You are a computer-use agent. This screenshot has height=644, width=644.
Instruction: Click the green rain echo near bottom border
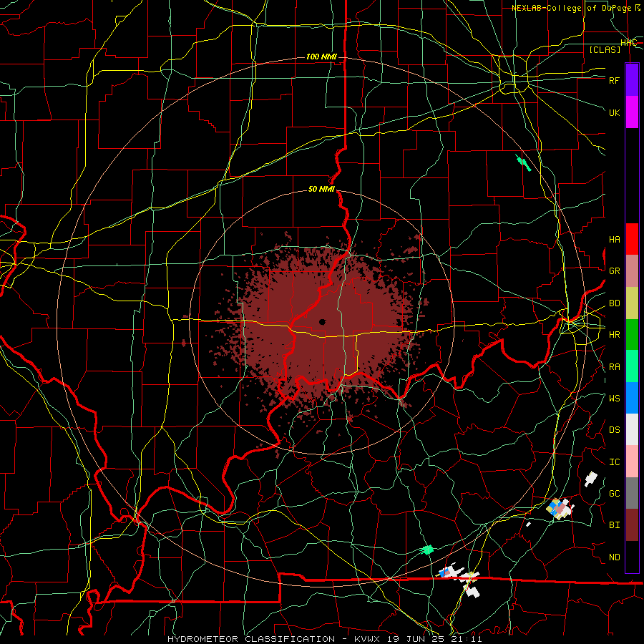pyautogui.click(x=428, y=550)
